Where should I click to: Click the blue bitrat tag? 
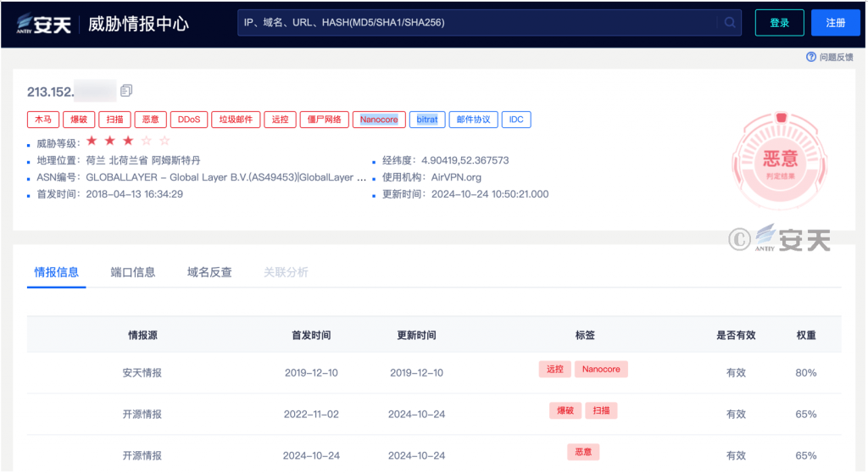427,120
